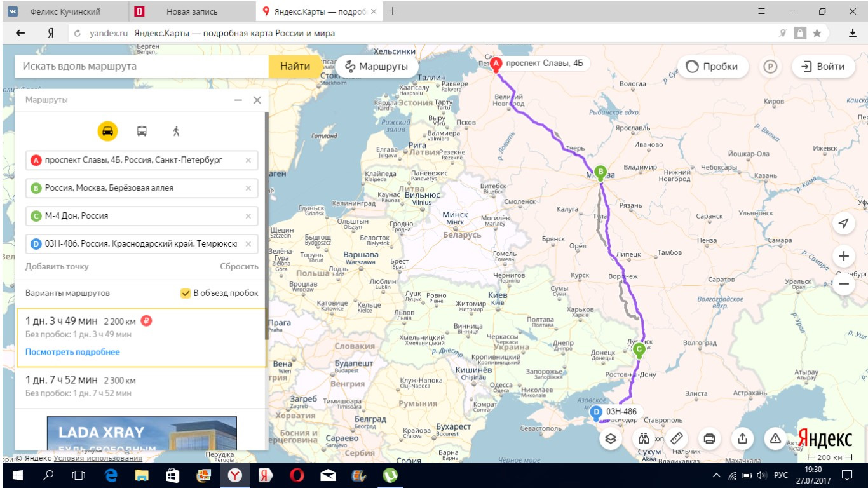Go back with browser arrow
The height and width of the screenshot is (488, 868).
pos(20,33)
